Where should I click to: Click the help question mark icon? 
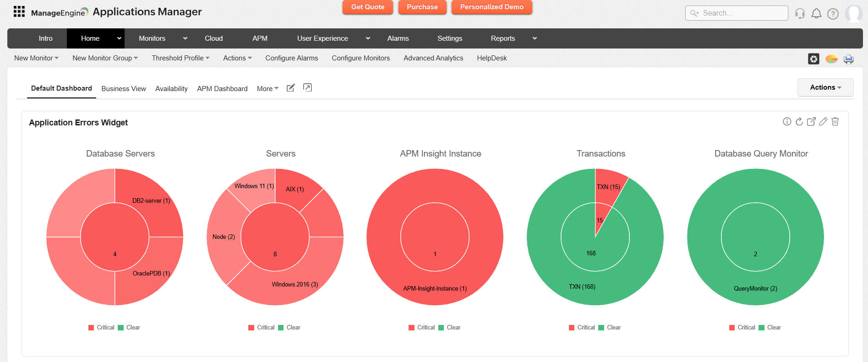tap(833, 14)
